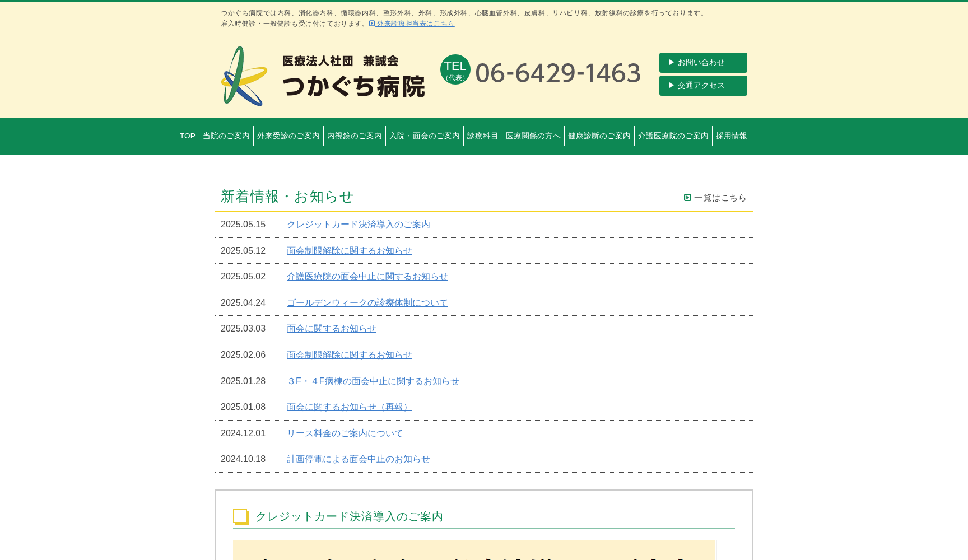968x560 pixels.
Task: Click the circular TEL badge icon
Action: pyautogui.click(x=455, y=71)
